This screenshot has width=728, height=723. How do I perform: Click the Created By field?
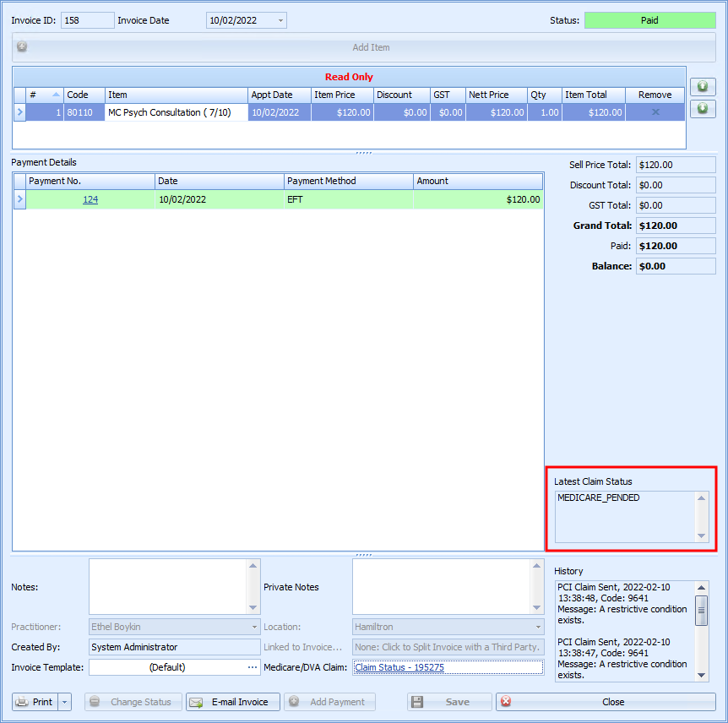click(174, 647)
